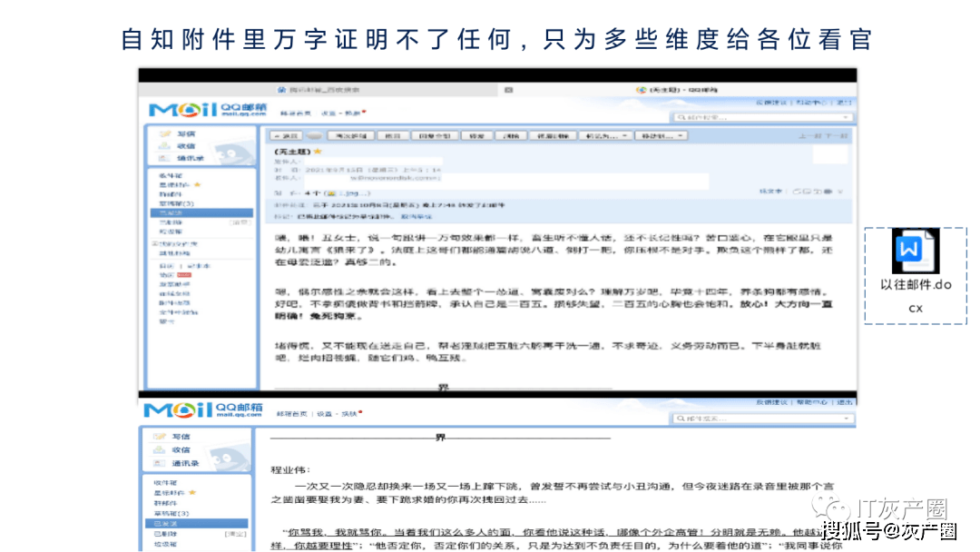Click 退出 logout link in lower mail header
This screenshot has width=980, height=552.
tap(845, 402)
